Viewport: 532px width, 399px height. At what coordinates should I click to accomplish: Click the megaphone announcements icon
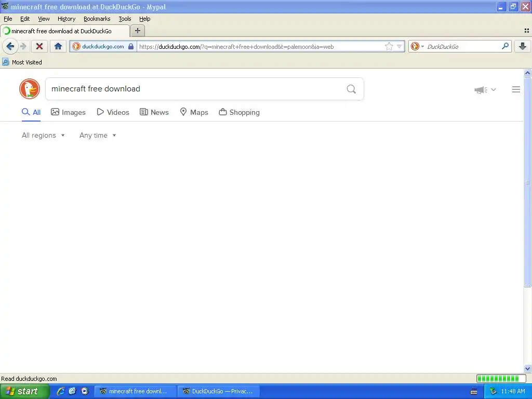pyautogui.click(x=481, y=89)
